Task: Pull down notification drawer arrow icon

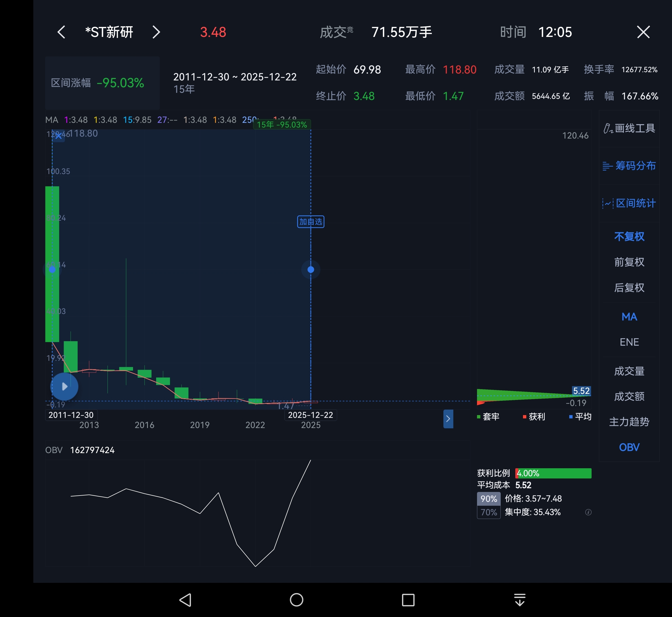Action: pos(519,600)
